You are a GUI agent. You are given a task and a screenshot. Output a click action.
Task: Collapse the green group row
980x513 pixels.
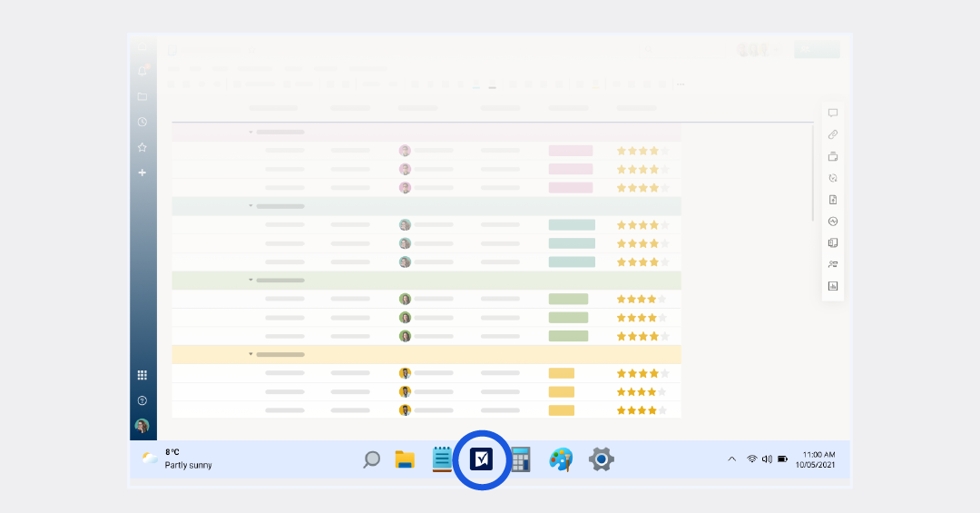251,280
